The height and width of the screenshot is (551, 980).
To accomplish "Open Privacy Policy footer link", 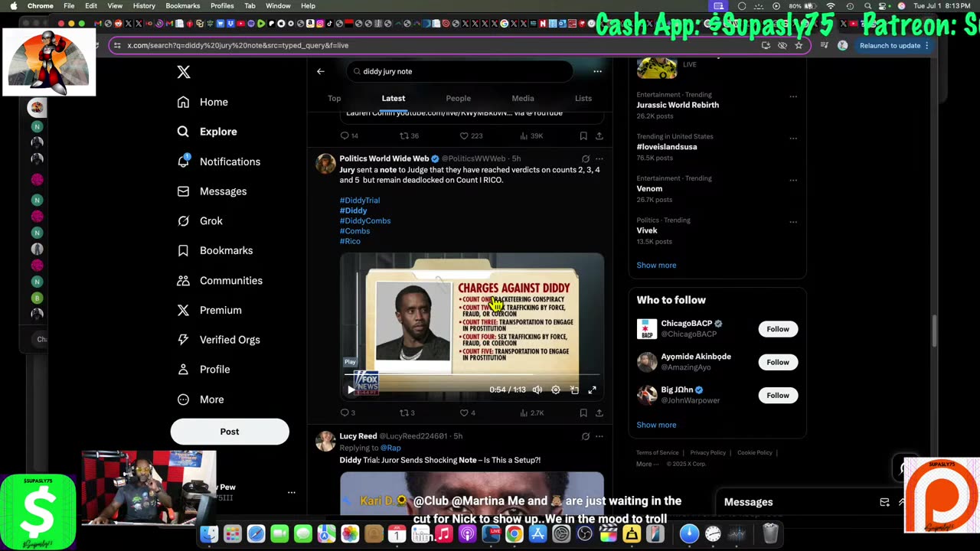I will [x=707, y=452].
